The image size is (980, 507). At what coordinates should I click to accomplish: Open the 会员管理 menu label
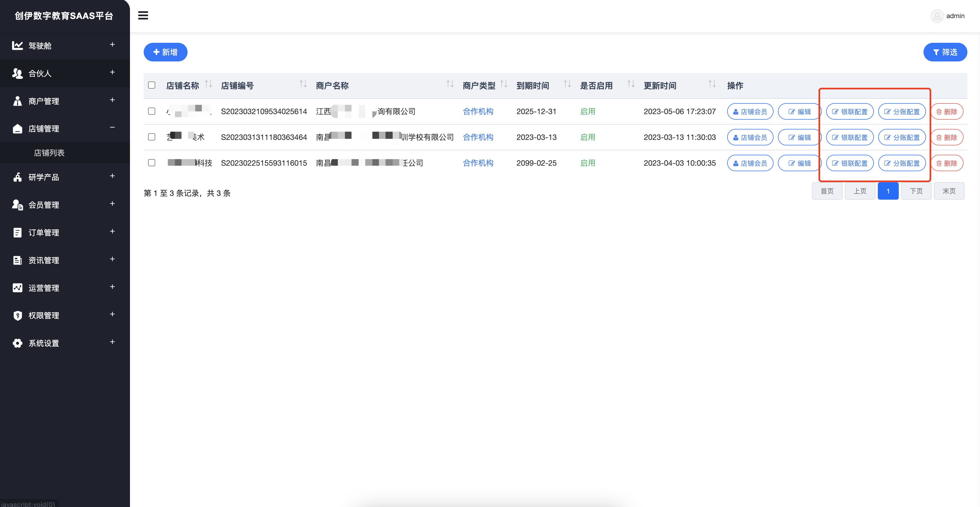click(44, 205)
